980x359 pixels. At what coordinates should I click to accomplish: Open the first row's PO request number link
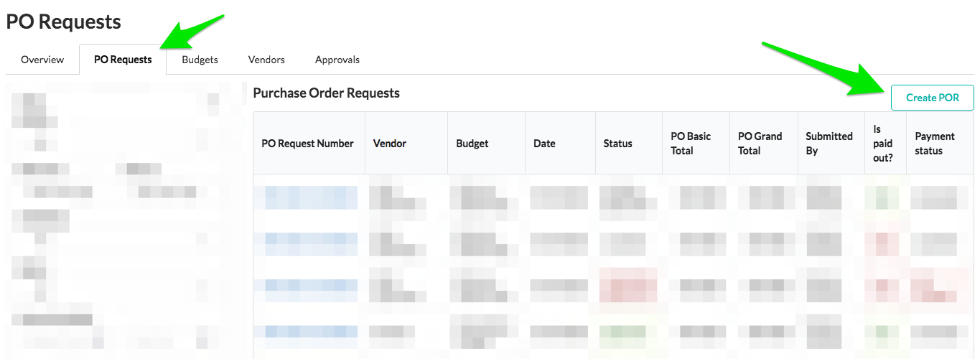point(311,197)
